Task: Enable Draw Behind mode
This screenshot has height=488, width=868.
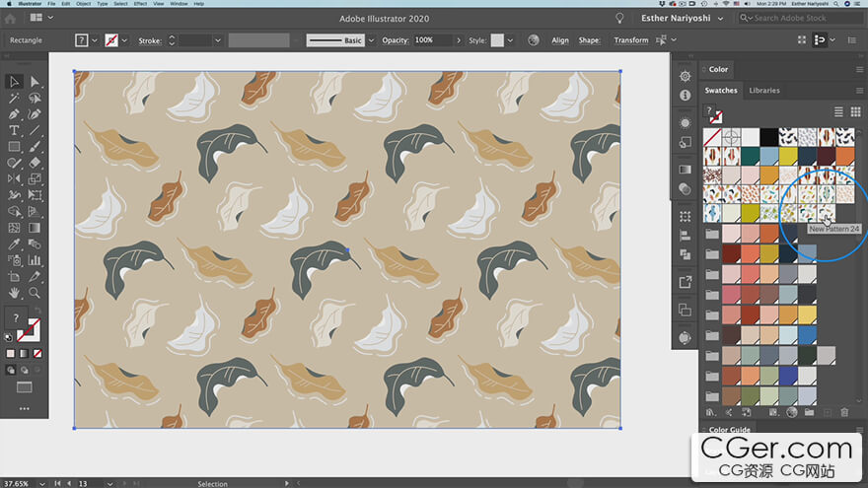Action: click(x=24, y=370)
